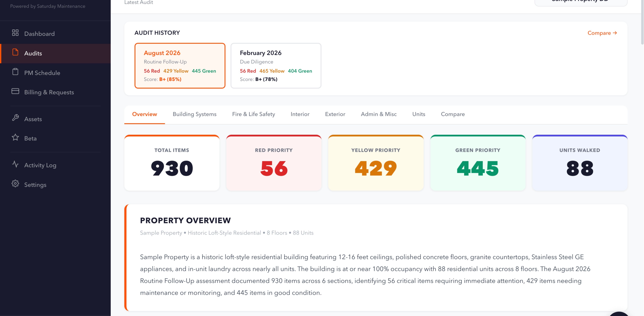This screenshot has height=316, width=644.
Task: Click the PROPERTY OVERVIEW heading
Action: pyautogui.click(x=185, y=220)
